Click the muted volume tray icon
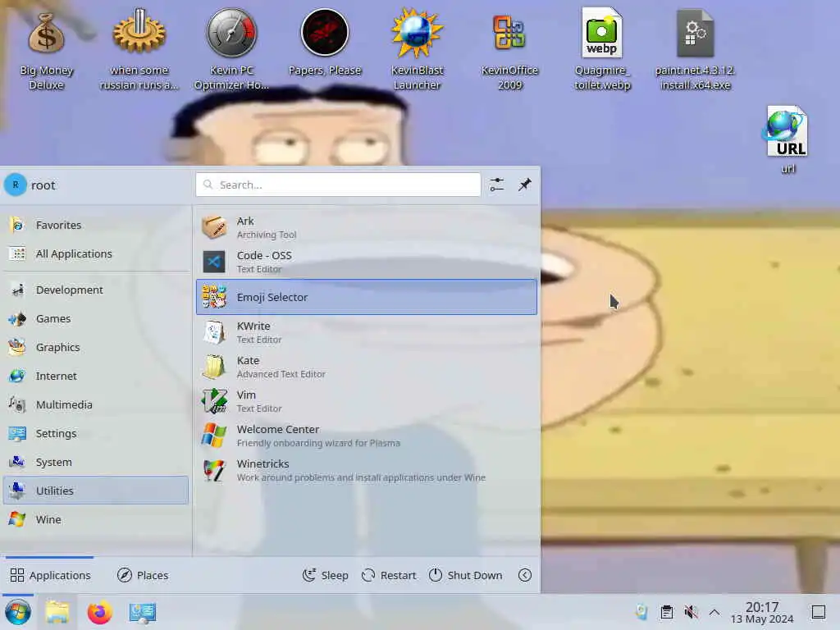The width and height of the screenshot is (840, 630). 691,612
